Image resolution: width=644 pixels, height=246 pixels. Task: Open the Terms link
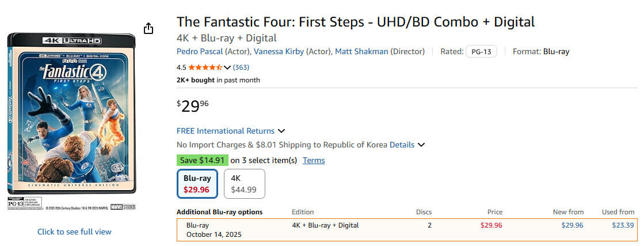(x=314, y=160)
